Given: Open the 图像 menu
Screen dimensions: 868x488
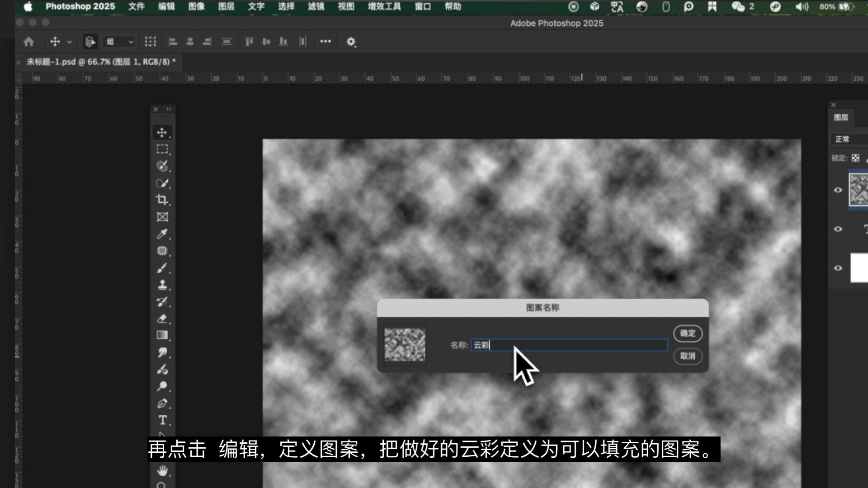Looking at the screenshot, I should [197, 6].
